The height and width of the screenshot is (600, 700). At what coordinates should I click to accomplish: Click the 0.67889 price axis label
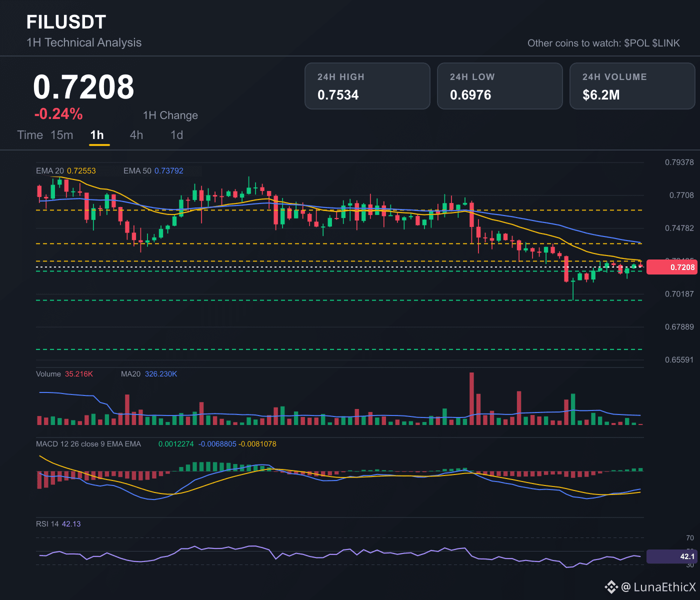click(x=679, y=327)
